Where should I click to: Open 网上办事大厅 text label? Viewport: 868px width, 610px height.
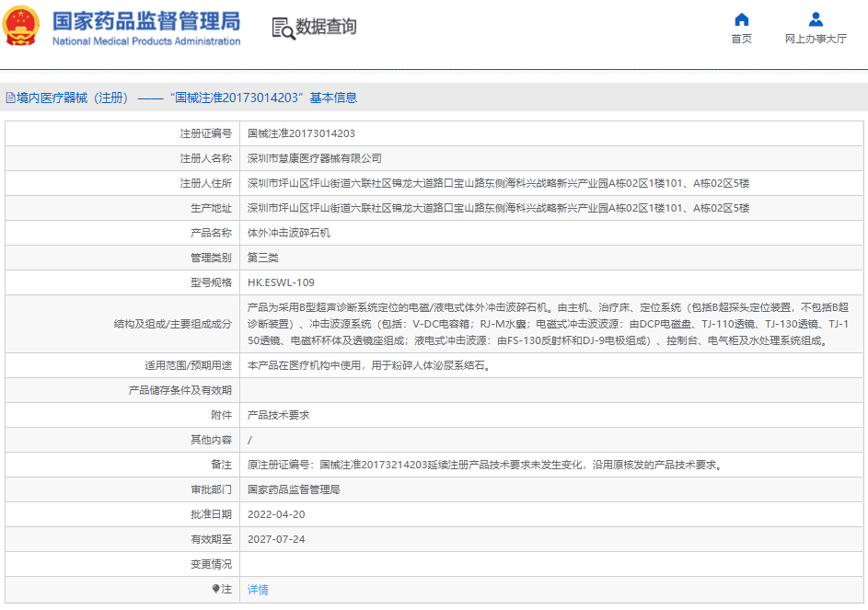816,39
